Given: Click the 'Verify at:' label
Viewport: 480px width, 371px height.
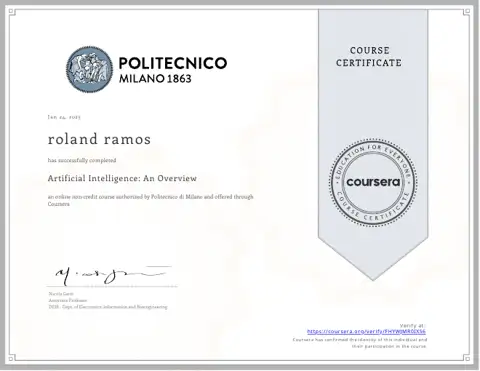Looking at the screenshot, I should tap(413, 325).
